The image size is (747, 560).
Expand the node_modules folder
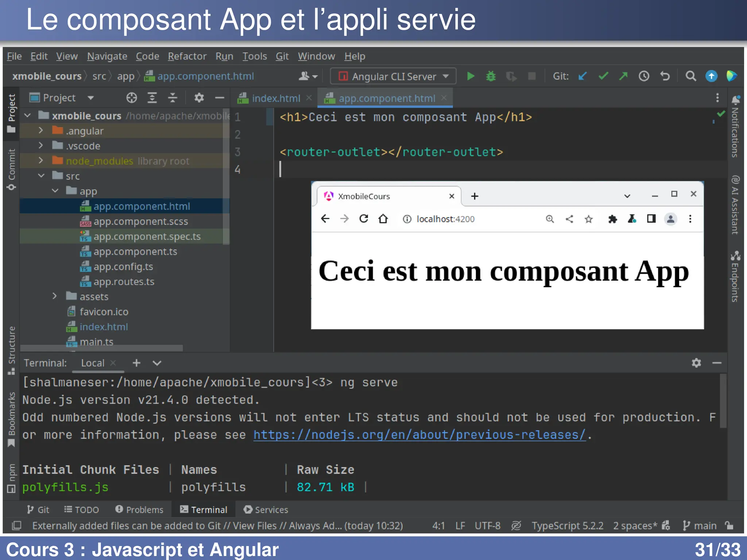coord(41,160)
